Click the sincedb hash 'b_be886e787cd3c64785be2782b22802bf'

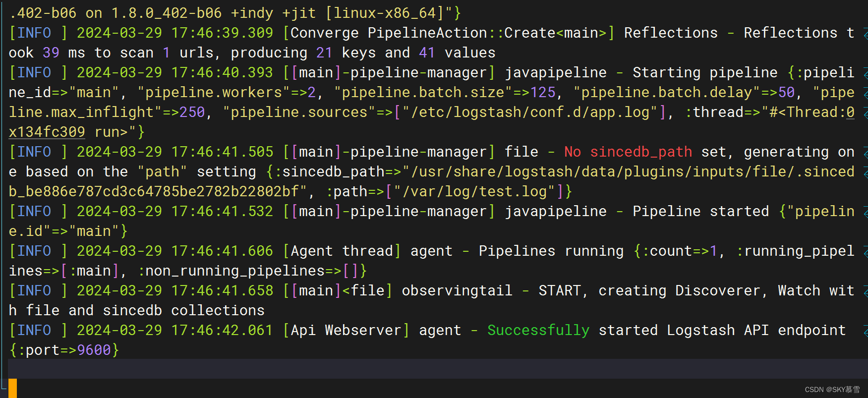tap(154, 191)
